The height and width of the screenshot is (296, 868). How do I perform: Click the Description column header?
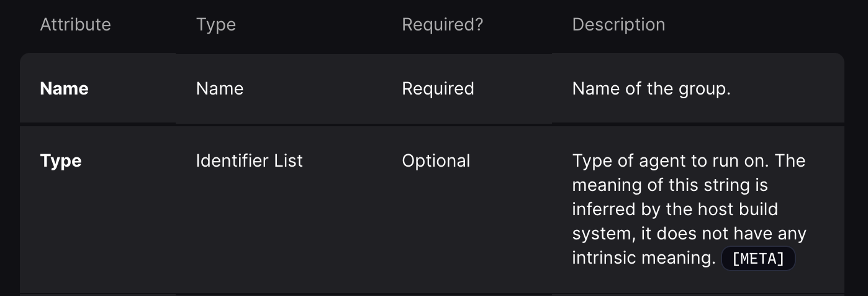click(618, 25)
